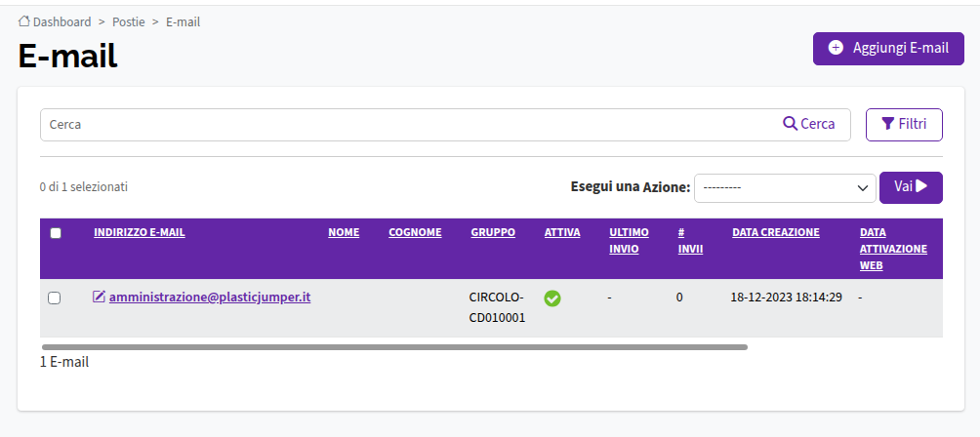The width and height of the screenshot is (980, 437).
Task: Sort table by Nome column
Action: click(344, 232)
